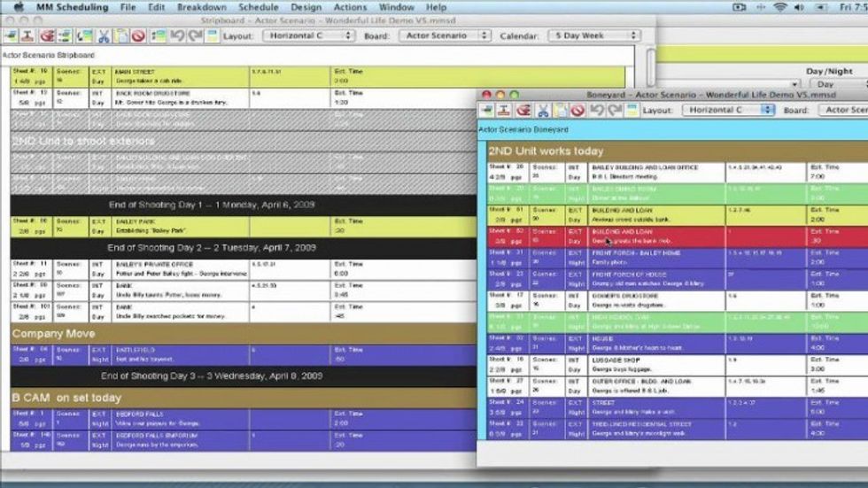Click the Stripboard vertical scrollbar
Screen dimensions: 868x488
(x=651, y=66)
